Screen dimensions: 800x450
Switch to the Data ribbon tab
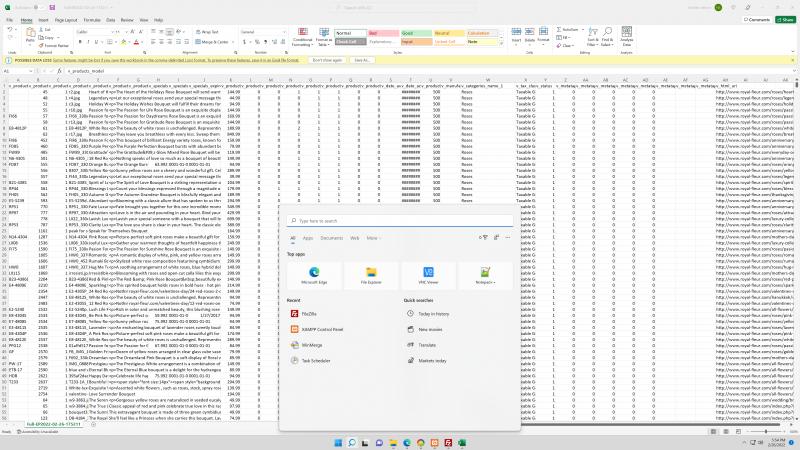click(110, 20)
